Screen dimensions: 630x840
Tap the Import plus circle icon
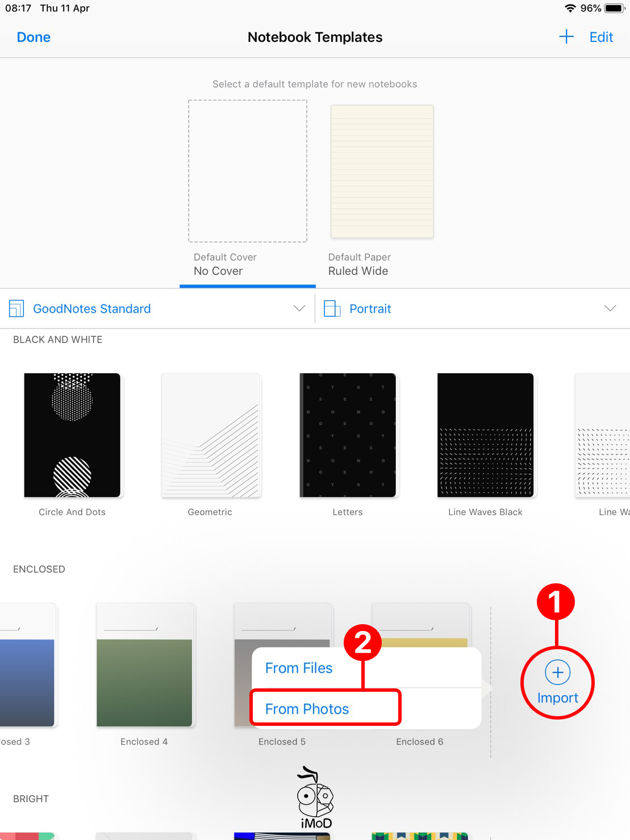[557, 672]
